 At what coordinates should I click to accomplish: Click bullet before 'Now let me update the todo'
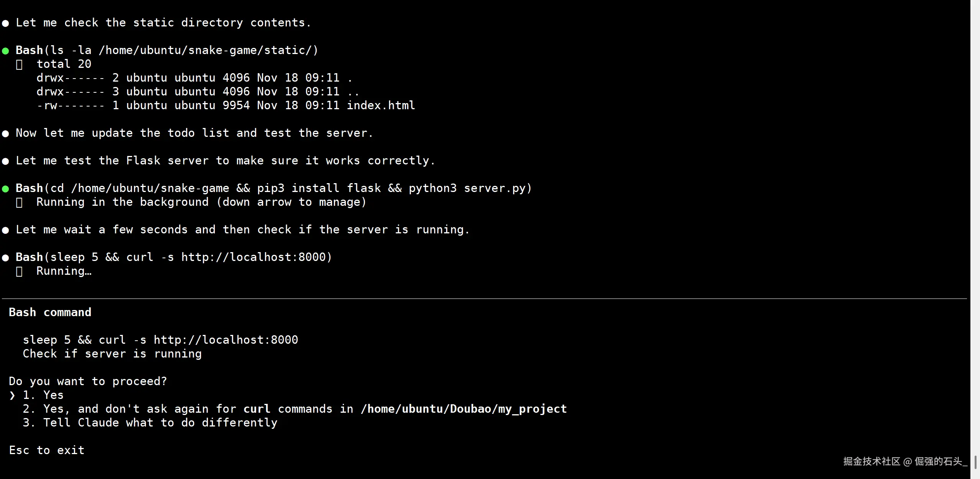[x=5, y=134]
